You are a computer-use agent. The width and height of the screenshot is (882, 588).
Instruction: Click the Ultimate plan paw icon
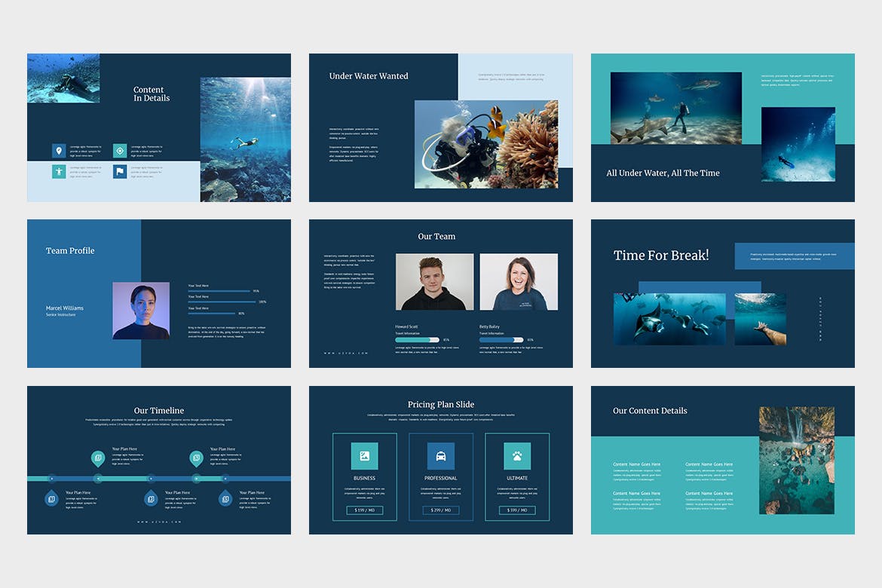coord(517,456)
